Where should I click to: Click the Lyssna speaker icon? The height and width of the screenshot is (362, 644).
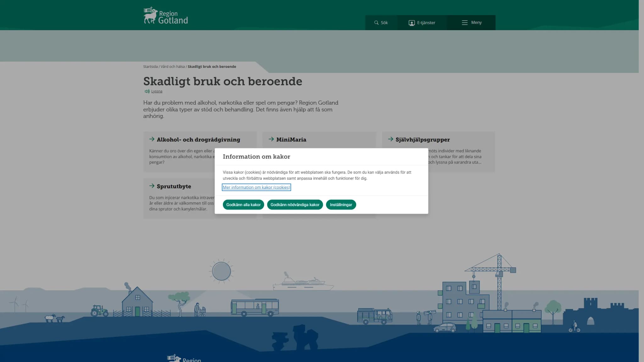coord(147,91)
